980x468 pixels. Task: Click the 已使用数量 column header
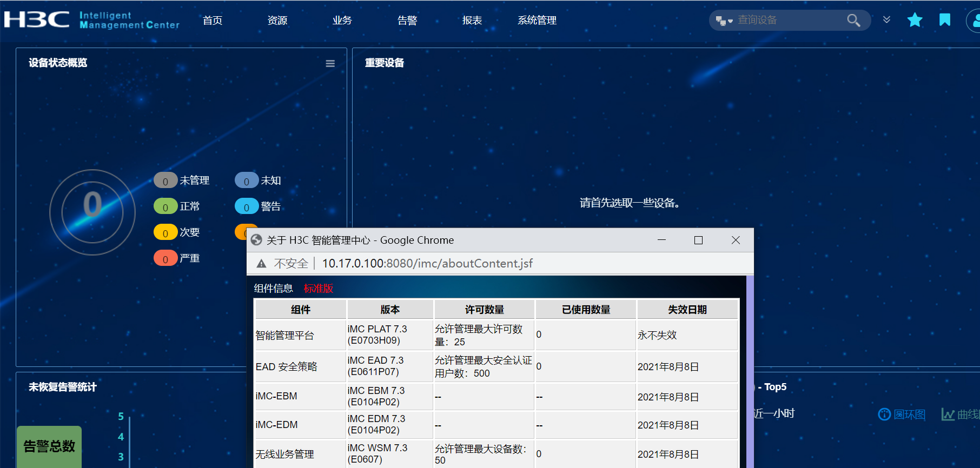point(586,310)
